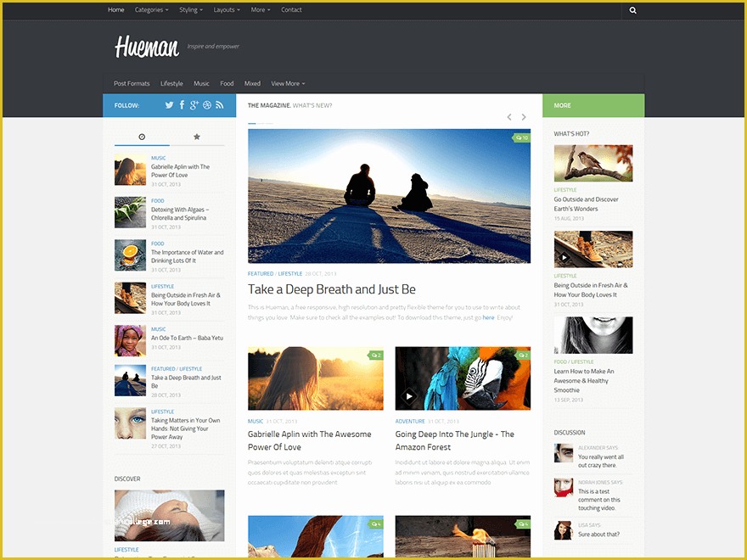Open sidebar 'The Importance of Water' post
This screenshot has width=747, height=560.
tap(188, 256)
